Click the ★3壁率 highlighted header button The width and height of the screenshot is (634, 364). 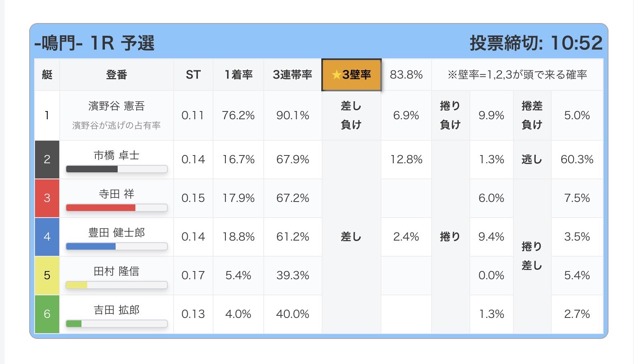pyautogui.click(x=351, y=75)
